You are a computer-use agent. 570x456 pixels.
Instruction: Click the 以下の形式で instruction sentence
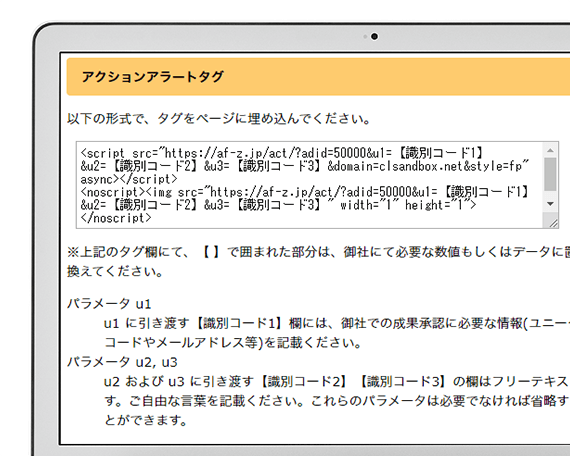(x=219, y=119)
